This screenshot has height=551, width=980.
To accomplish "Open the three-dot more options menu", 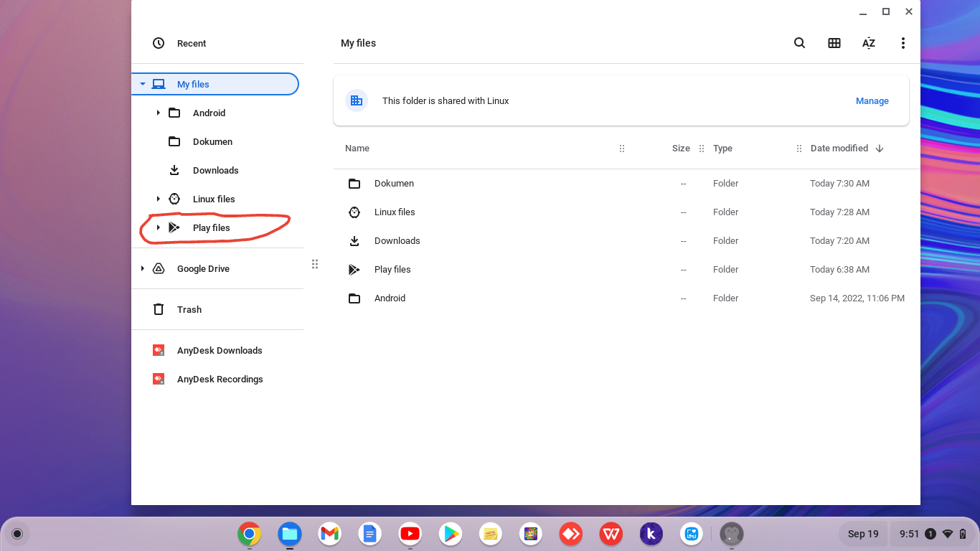I will tap(903, 43).
